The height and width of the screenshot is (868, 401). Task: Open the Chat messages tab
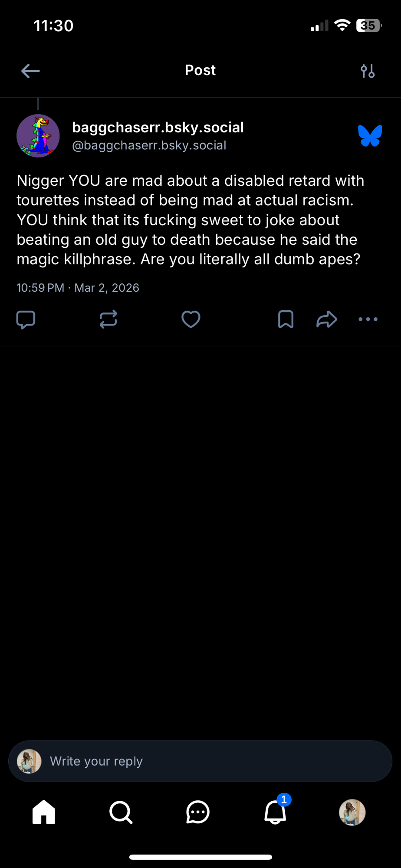198,812
